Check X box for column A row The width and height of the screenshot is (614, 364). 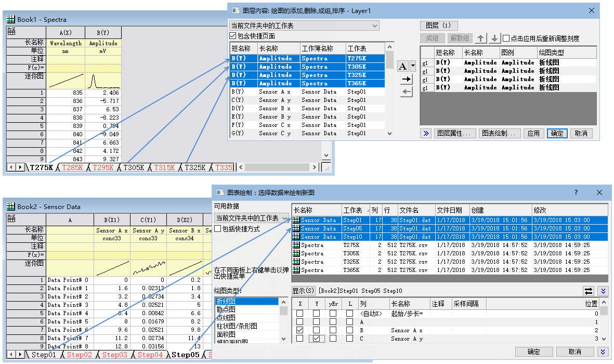(299, 322)
